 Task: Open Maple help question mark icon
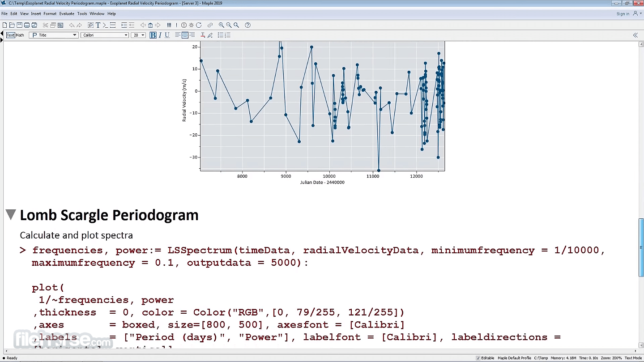247,25
